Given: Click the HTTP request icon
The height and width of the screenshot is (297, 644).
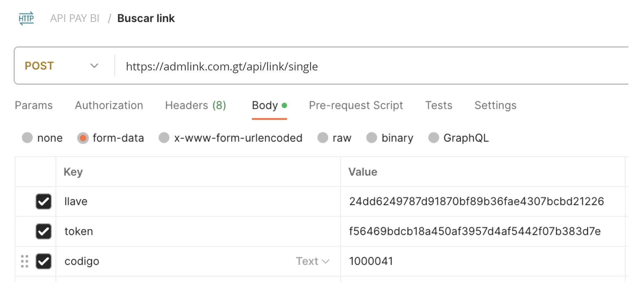Looking at the screenshot, I should tap(26, 18).
